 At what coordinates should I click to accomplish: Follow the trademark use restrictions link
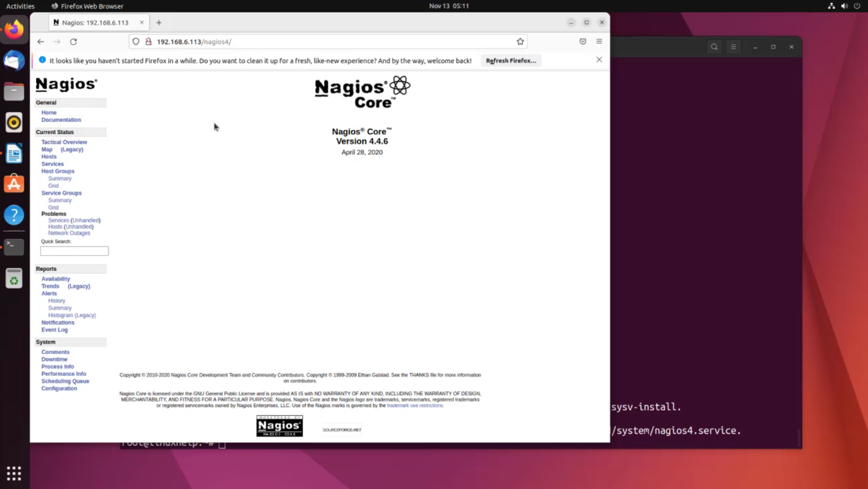[415, 406]
